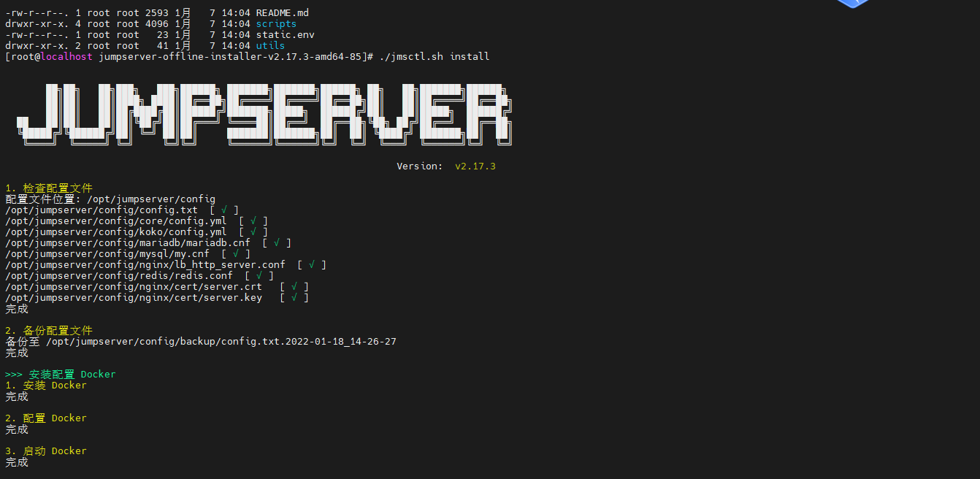The image size is (980, 479).
Task: Click the 配置 Docker step label
Action: pyautogui.click(x=46, y=418)
